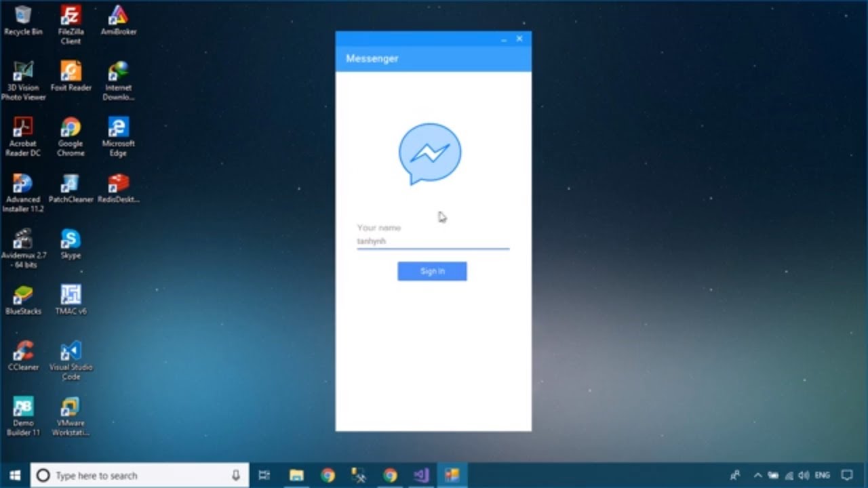The width and height of the screenshot is (868, 488).
Task: Select the Demo Builder 11 desktop icon
Action: click(23, 417)
